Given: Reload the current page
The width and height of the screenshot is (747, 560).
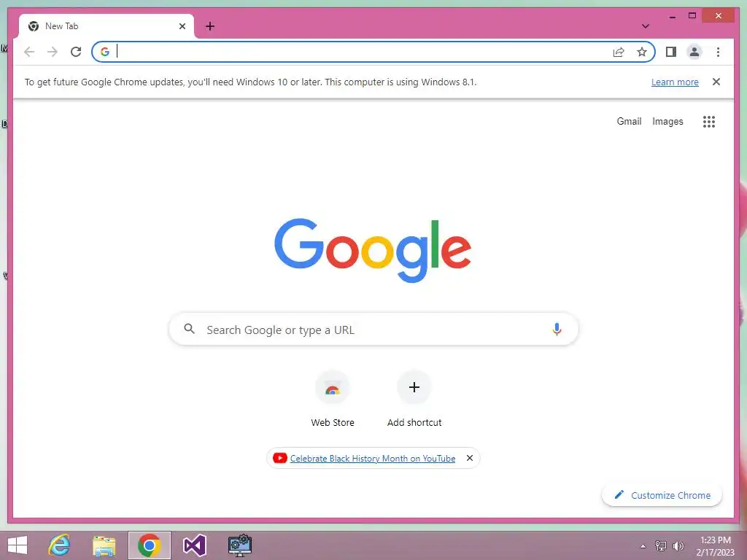Looking at the screenshot, I should [76, 52].
